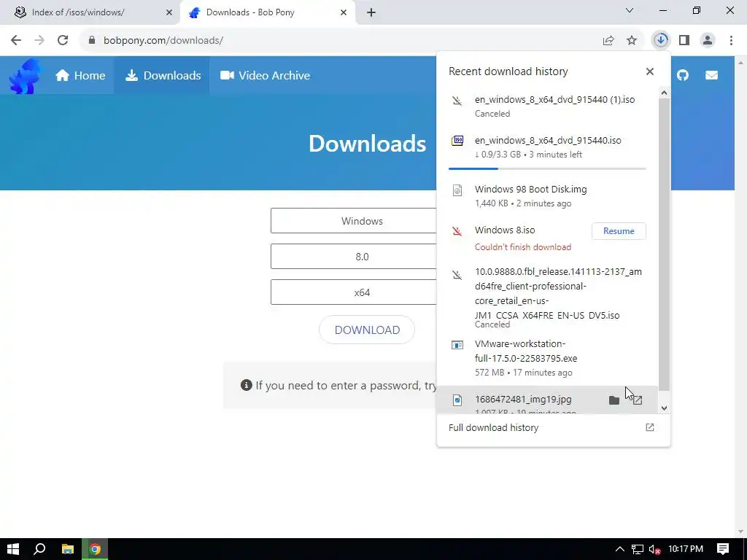Show 1686472481_img19.jpg in folder
This screenshot has height=560, width=747.
(614, 400)
